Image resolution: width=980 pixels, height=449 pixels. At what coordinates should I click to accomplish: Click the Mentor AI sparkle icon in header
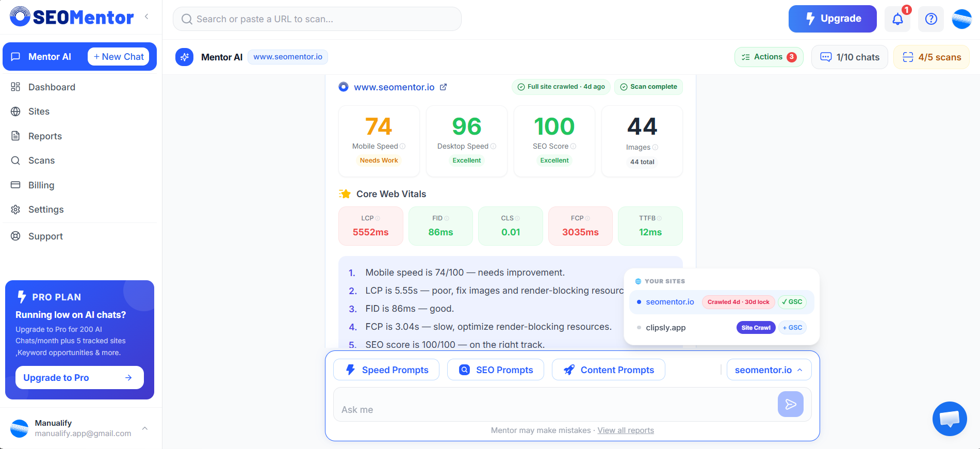[184, 57]
